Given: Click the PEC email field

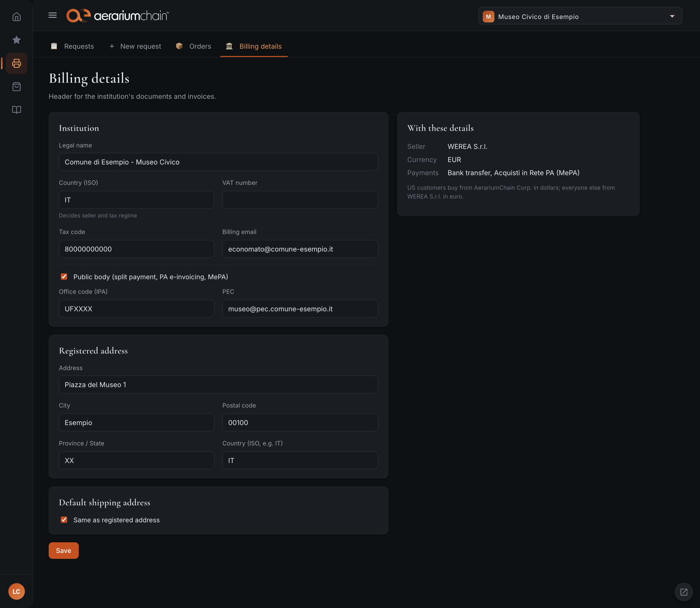Looking at the screenshot, I should coord(300,309).
